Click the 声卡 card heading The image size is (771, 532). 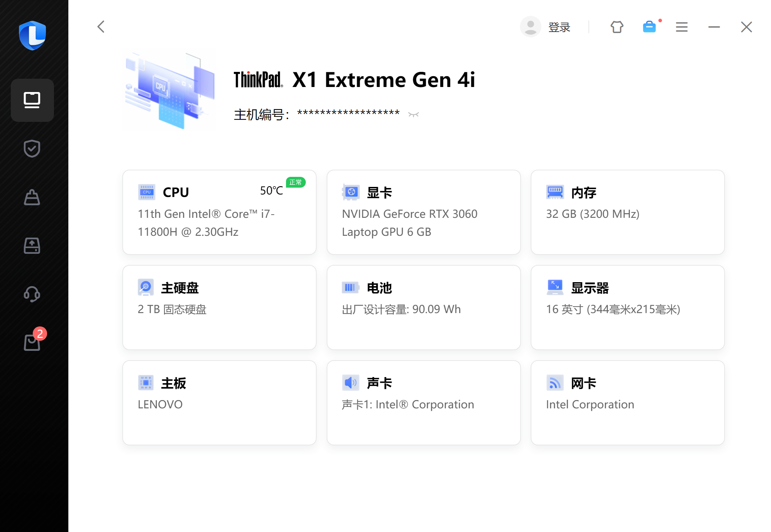tap(379, 383)
